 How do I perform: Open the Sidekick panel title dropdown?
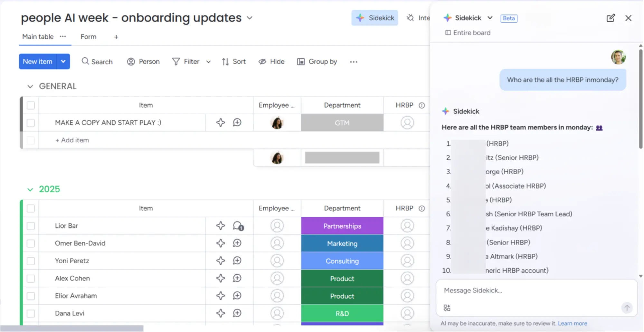pos(490,18)
